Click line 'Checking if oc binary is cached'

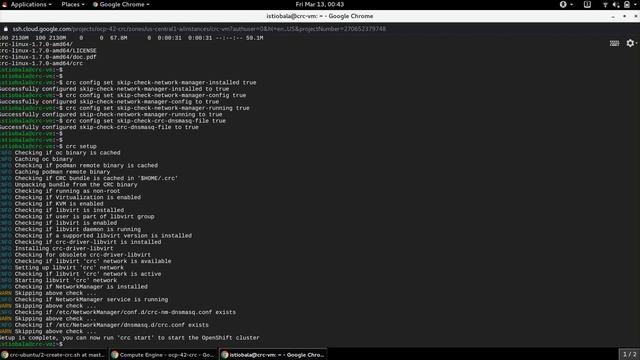click(67, 153)
